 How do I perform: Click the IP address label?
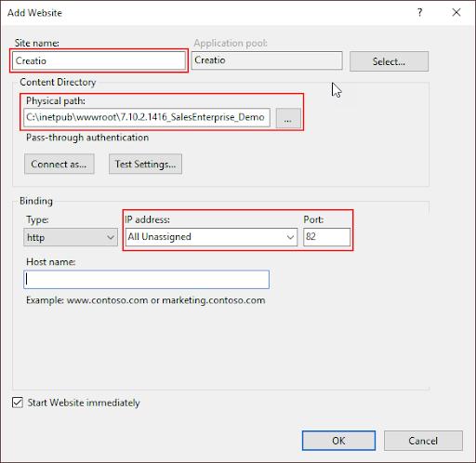click(x=148, y=219)
